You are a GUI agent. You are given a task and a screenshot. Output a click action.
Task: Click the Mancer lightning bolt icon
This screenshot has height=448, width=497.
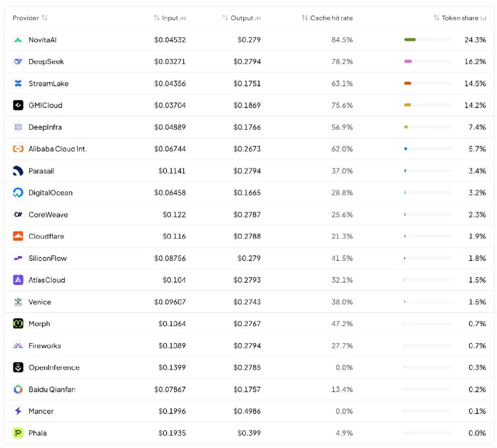click(x=18, y=411)
